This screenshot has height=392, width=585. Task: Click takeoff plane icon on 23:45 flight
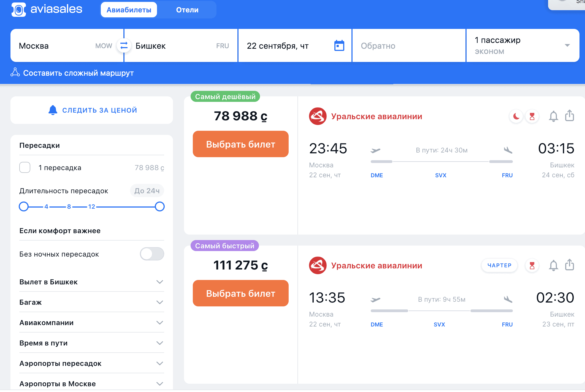pos(375,150)
